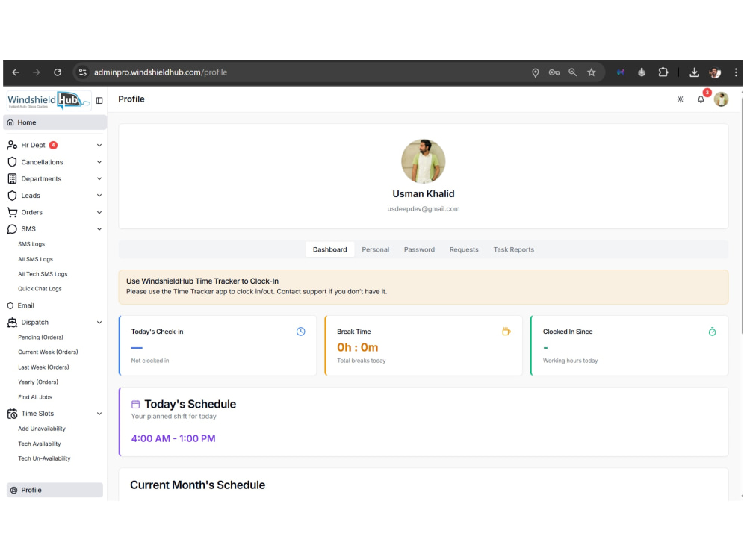The width and height of the screenshot is (747, 560).
Task: Open Quick Chat Logs link
Action: point(40,289)
